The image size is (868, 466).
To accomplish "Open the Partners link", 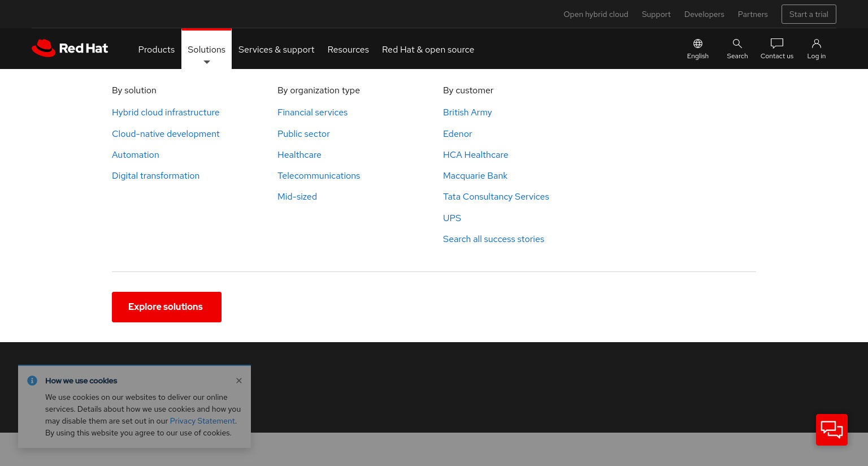I will tap(753, 14).
